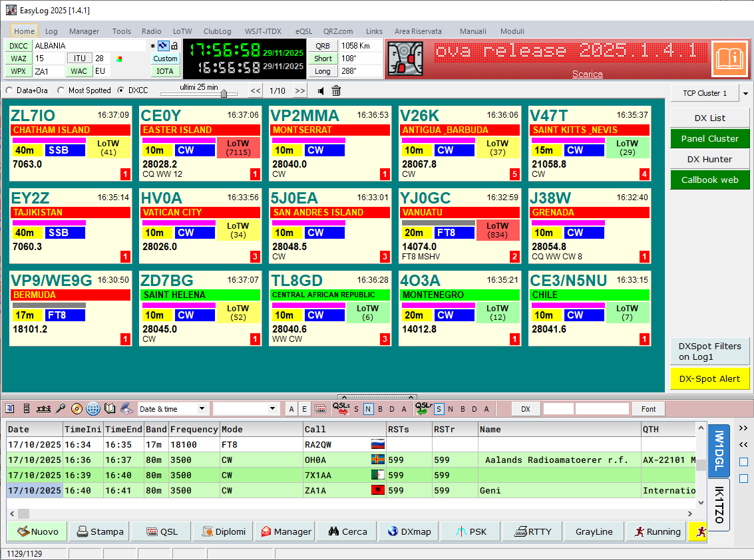
Task: Open the Callbook web button
Action: pos(710,180)
